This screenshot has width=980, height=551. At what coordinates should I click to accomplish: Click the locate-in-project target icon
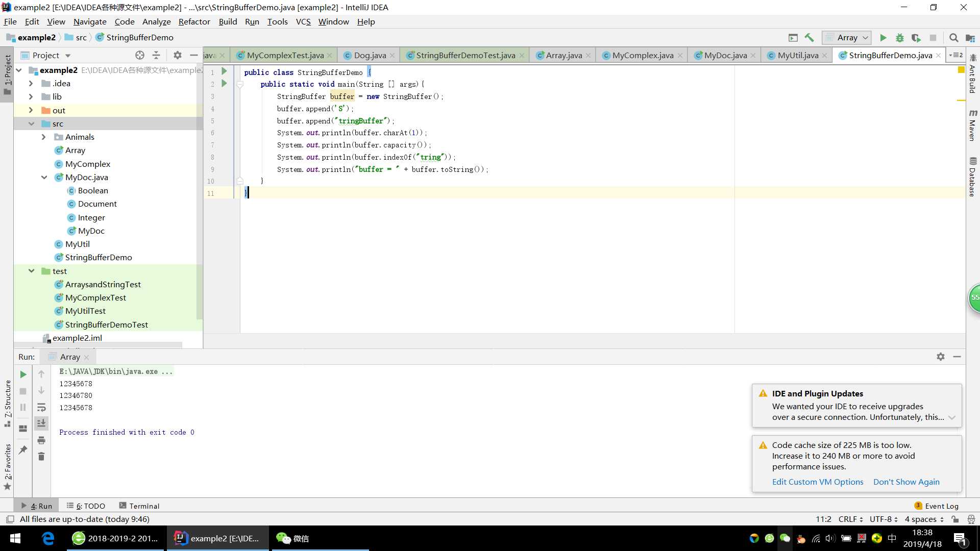(139, 55)
